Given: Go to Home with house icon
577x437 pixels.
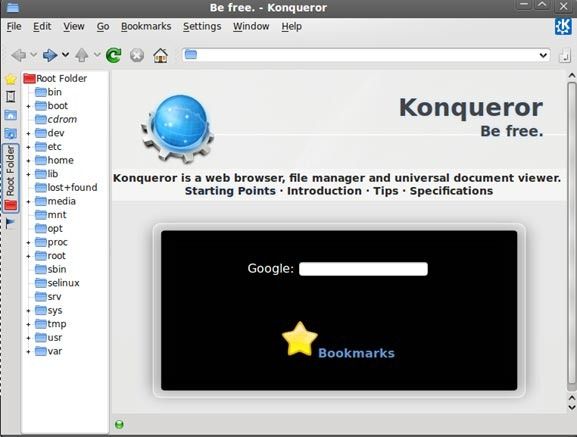Looking at the screenshot, I should click(160, 56).
